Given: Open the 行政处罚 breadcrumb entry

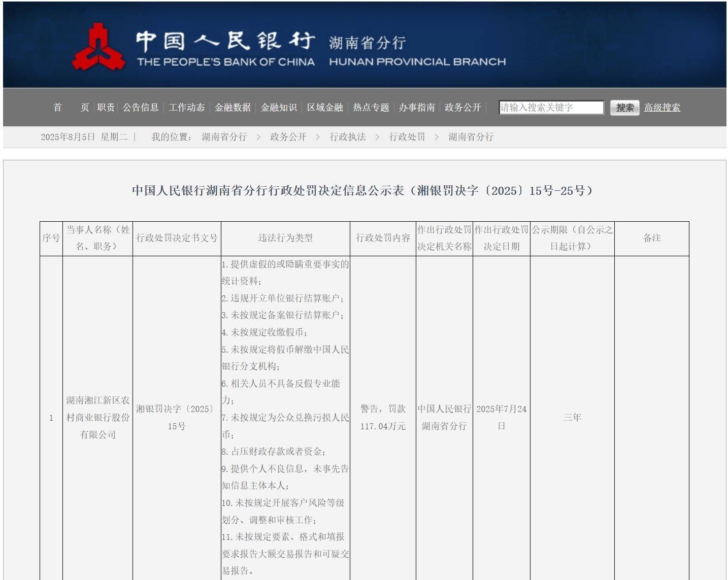Looking at the screenshot, I should coord(408,137).
